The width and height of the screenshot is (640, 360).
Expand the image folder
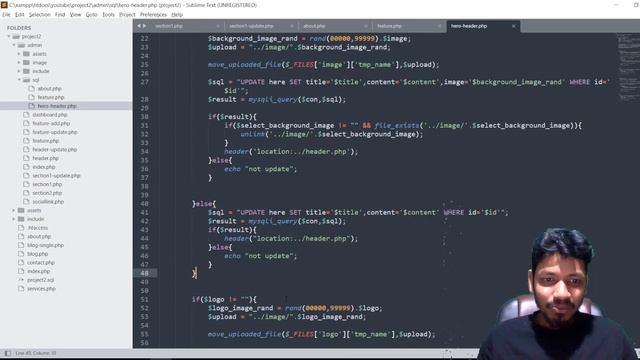(19, 62)
